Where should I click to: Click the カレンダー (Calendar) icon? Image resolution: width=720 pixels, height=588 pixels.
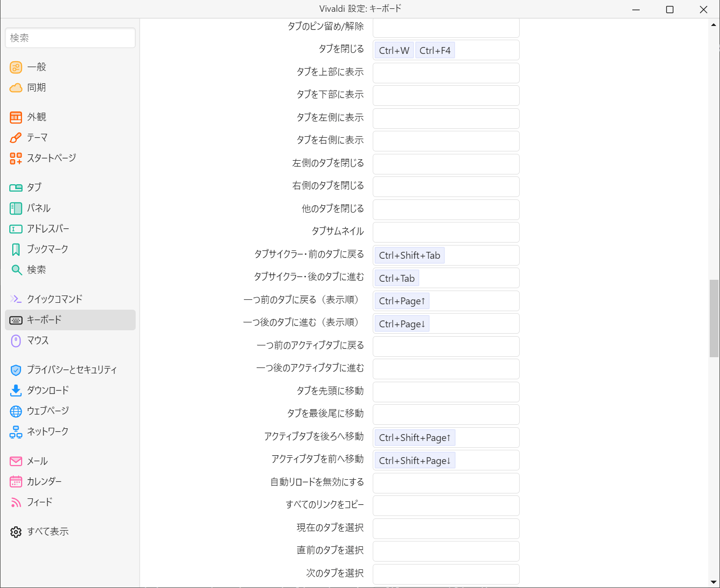(16, 482)
